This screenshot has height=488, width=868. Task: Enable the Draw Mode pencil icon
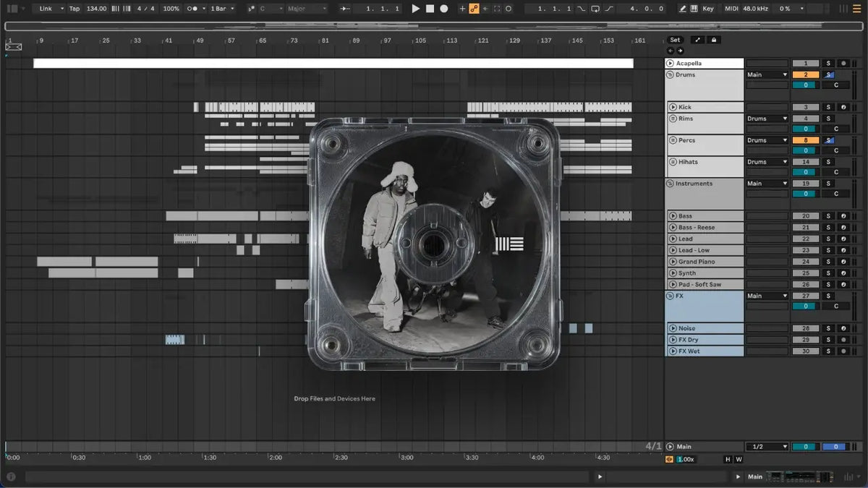(684, 9)
